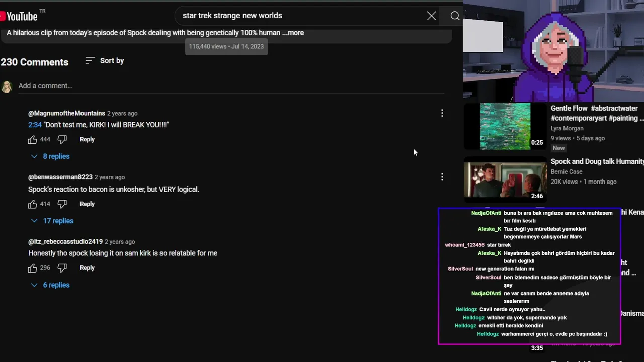Screen dimensions: 644x362
Task: Jump to 2:34 timestamp link
Action: click(x=35, y=125)
